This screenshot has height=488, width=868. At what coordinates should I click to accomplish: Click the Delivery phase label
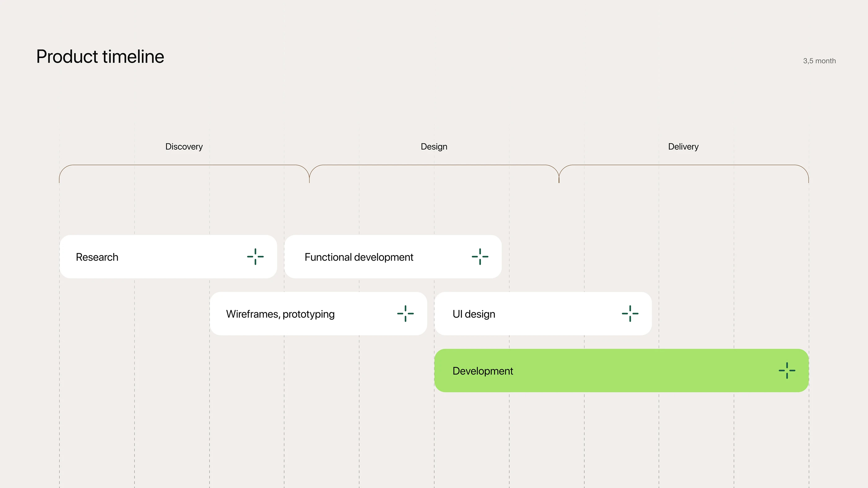(683, 147)
